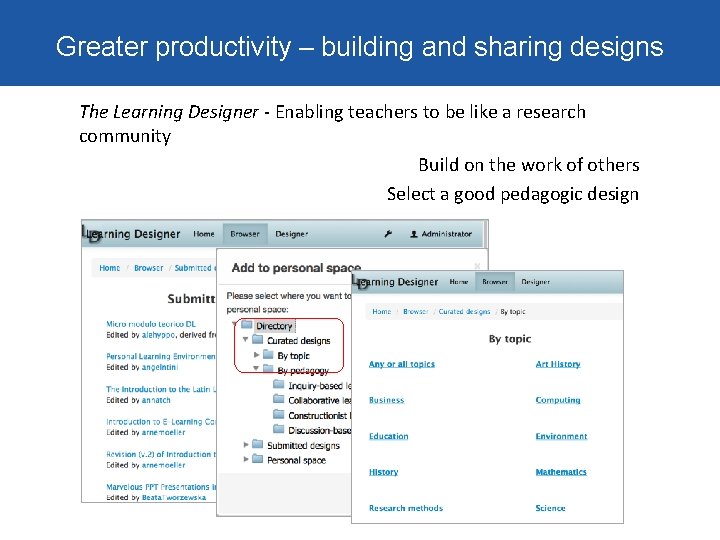Open the Environment topic

click(561, 436)
